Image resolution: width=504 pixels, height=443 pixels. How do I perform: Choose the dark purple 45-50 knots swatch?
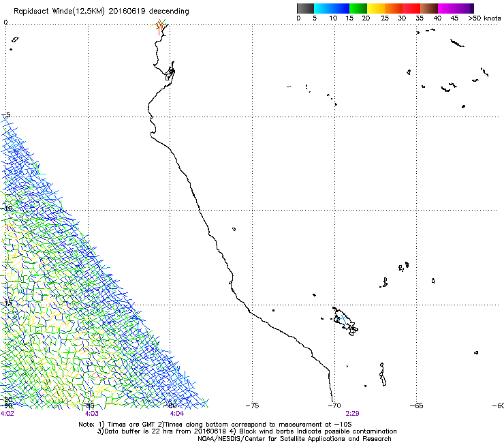tap(464, 8)
